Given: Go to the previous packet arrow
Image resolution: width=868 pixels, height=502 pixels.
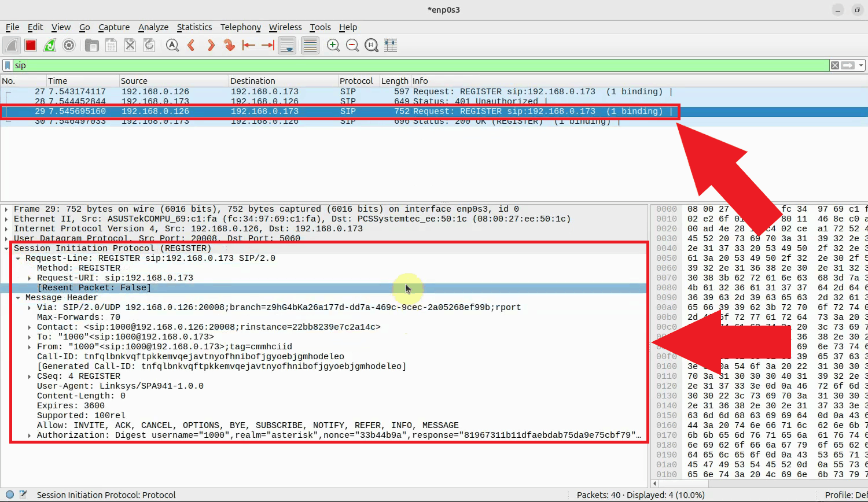Looking at the screenshot, I should click(x=191, y=45).
